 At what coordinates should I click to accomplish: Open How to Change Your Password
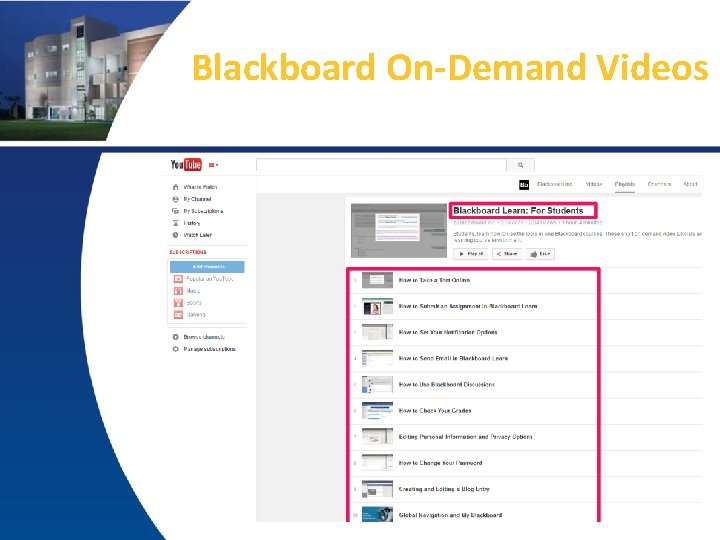tap(440, 463)
